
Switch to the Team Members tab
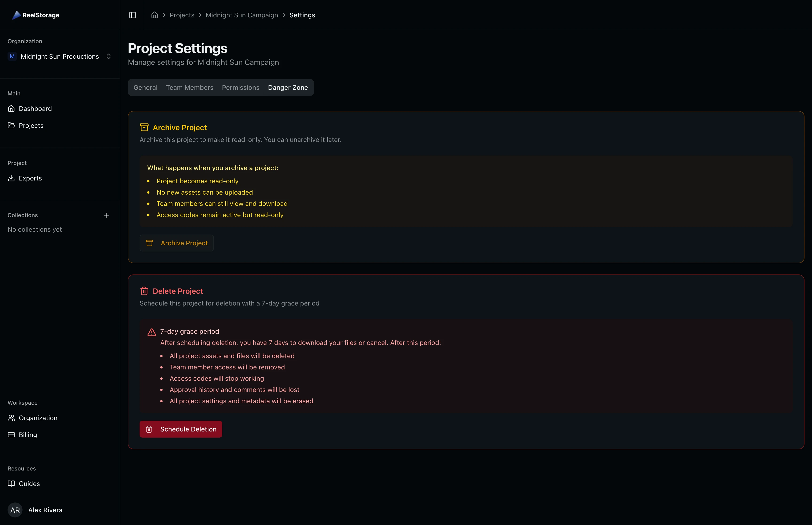pyautogui.click(x=189, y=87)
